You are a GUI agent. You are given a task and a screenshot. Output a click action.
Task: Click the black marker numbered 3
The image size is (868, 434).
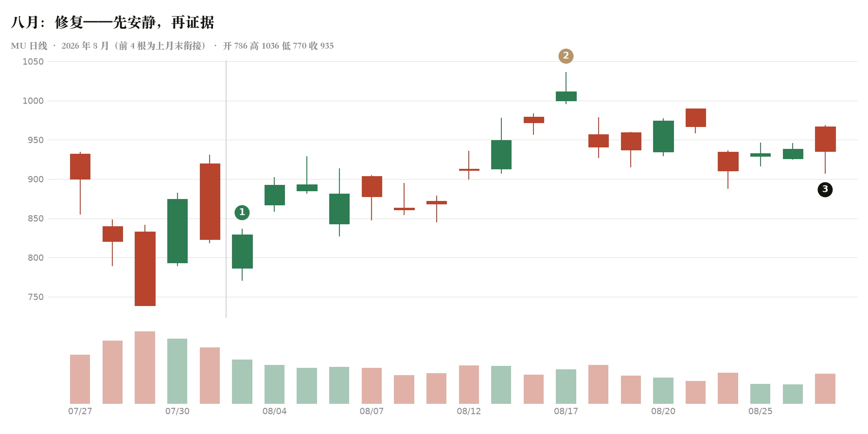(825, 189)
